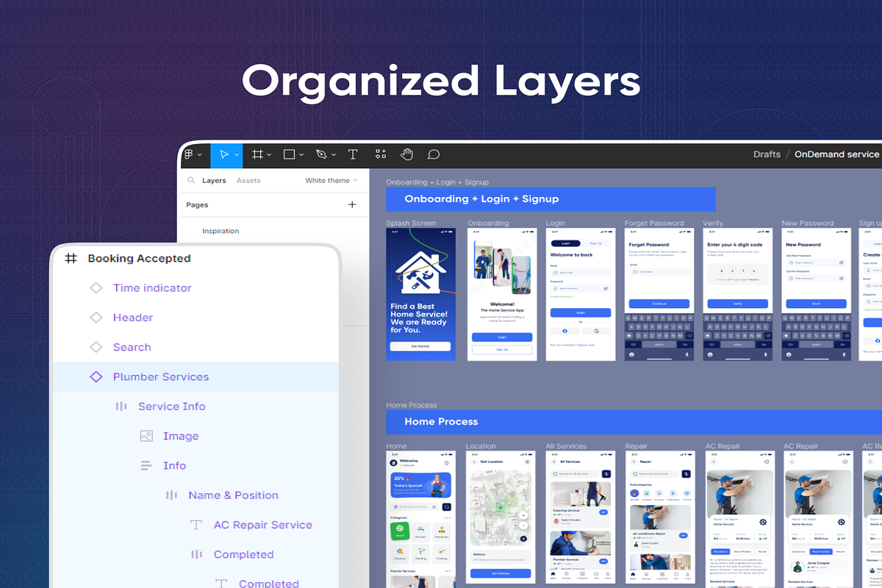Click Continue button in Forget Password frame
This screenshot has width=882, height=588.
(x=659, y=304)
